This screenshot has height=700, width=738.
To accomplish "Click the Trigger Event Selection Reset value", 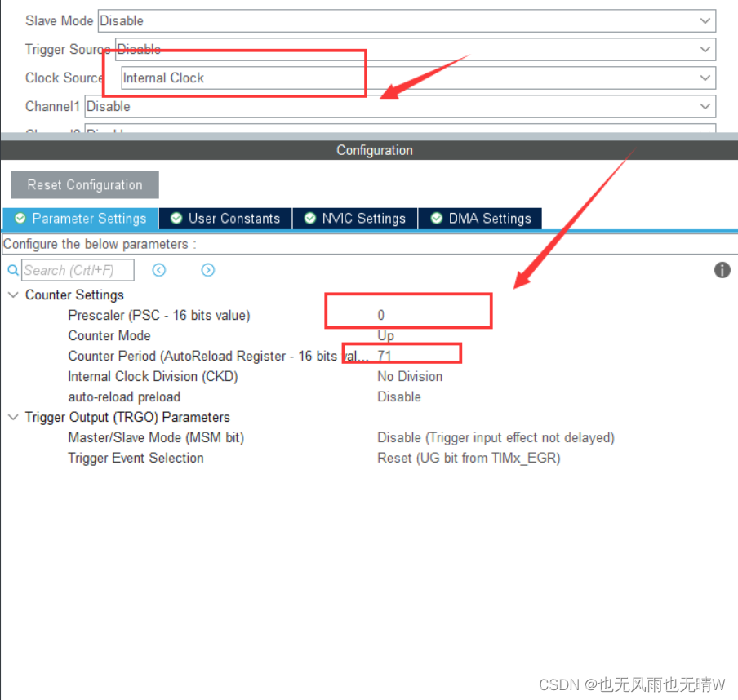I will click(x=469, y=458).
